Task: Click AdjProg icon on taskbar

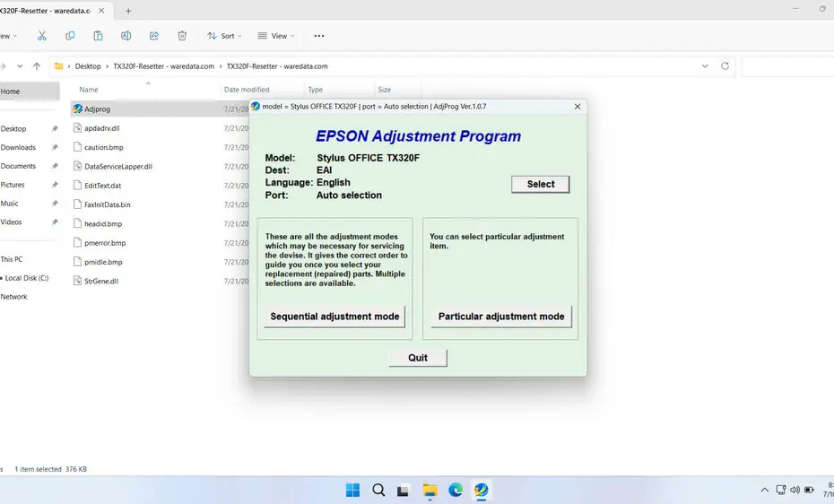Action: point(481,490)
